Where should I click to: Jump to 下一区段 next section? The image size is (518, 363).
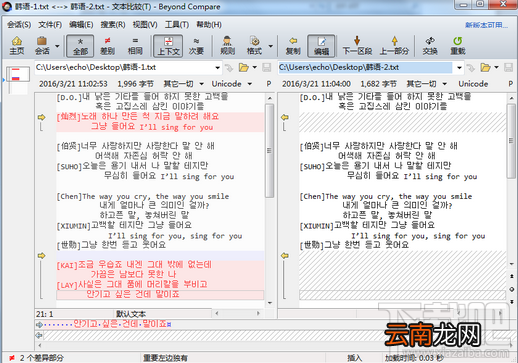click(x=357, y=46)
